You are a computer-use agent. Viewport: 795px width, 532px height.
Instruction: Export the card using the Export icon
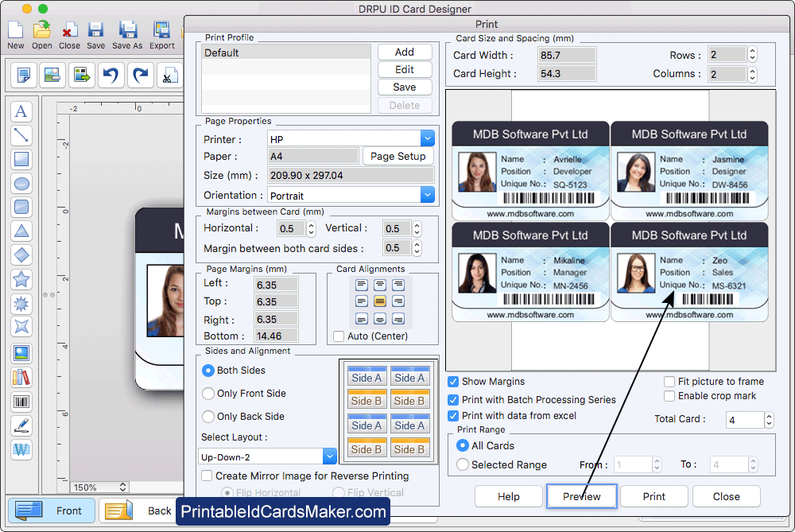161,35
